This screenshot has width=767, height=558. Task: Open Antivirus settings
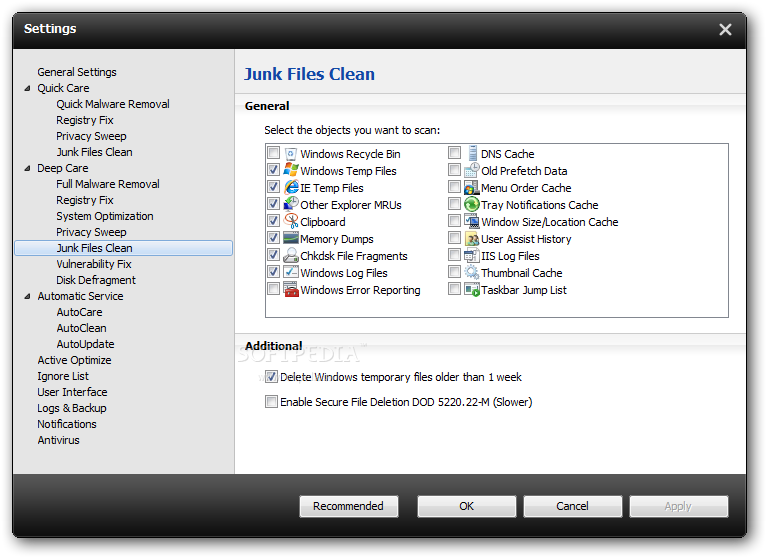(x=58, y=440)
